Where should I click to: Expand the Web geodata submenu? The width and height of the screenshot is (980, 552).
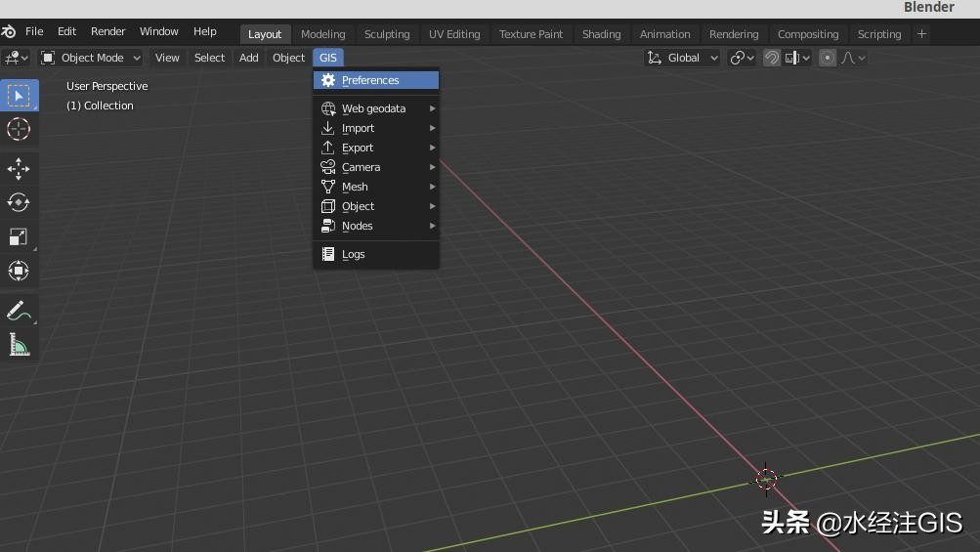[374, 108]
